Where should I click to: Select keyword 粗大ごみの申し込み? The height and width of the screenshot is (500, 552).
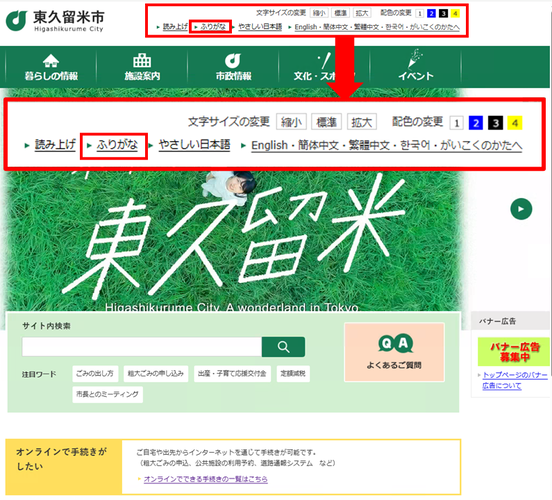click(x=156, y=374)
